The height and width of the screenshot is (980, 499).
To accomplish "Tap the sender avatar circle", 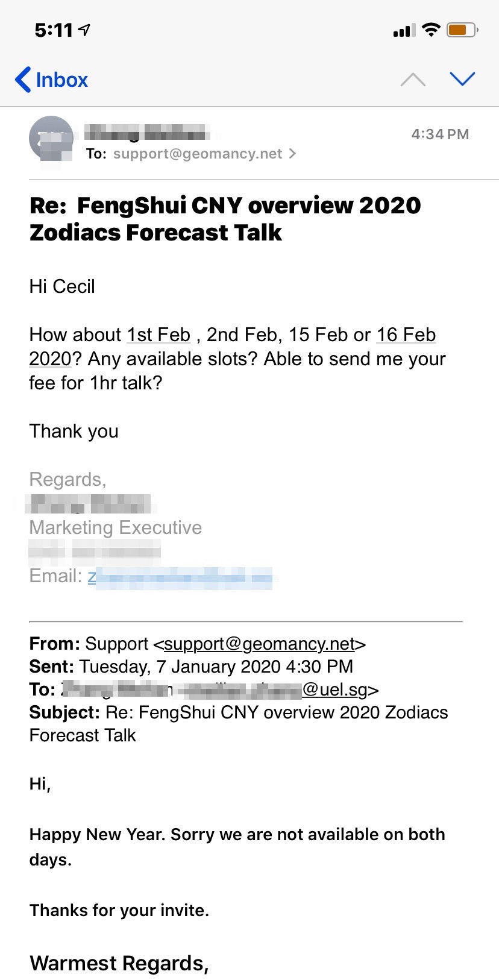I will (51, 138).
